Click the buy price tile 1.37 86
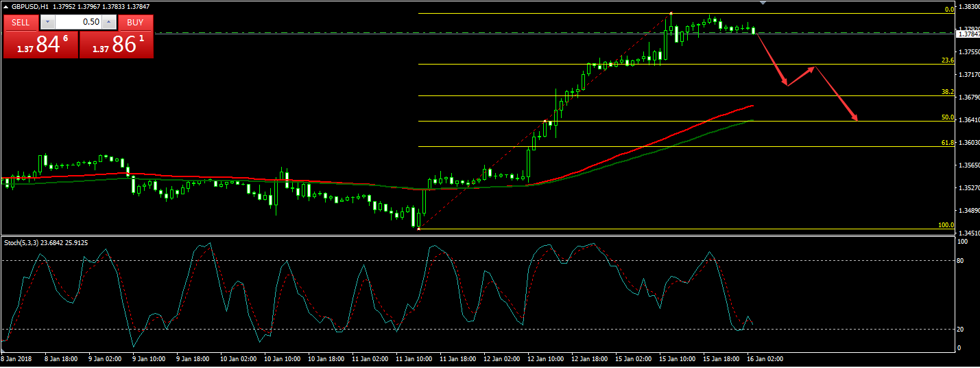The image size is (980, 368). [117, 45]
